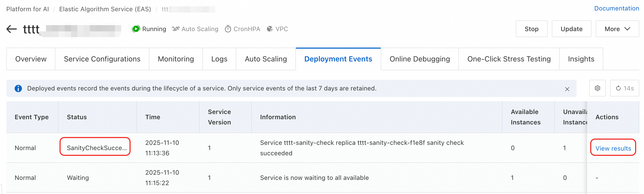Open the Online Debugging tab

(420, 59)
